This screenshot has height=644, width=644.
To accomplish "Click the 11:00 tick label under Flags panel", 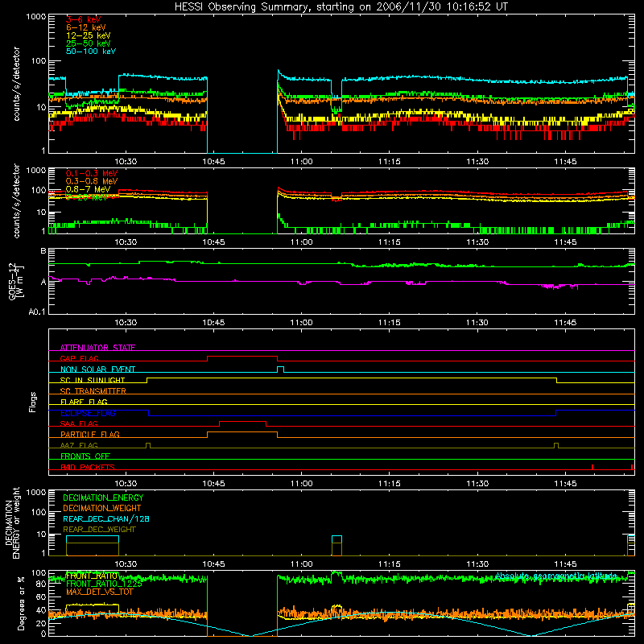I will (301, 484).
